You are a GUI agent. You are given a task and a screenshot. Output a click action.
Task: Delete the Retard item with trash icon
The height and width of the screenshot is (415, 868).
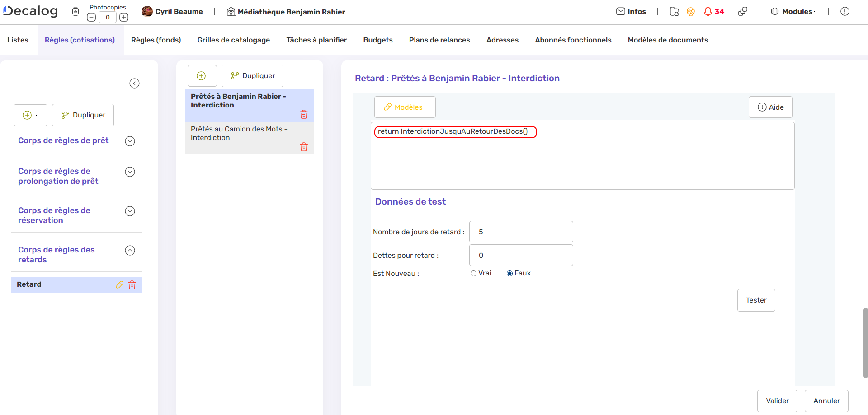click(x=132, y=285)
